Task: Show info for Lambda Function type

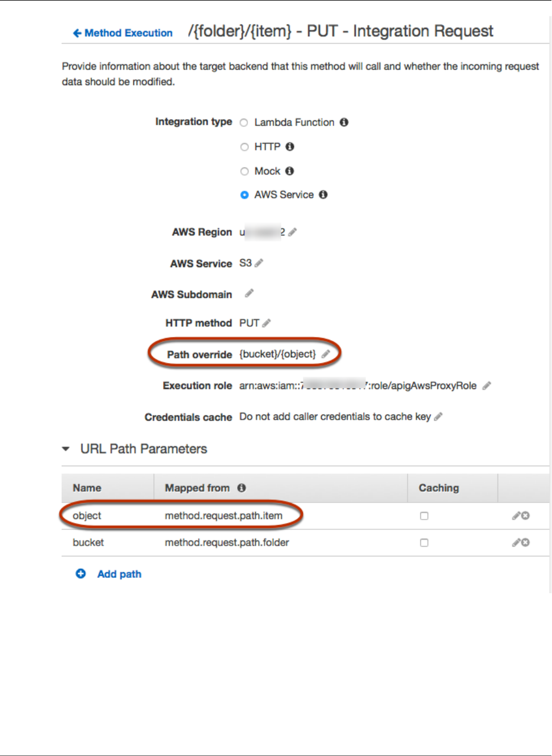Action: (344, 123)
